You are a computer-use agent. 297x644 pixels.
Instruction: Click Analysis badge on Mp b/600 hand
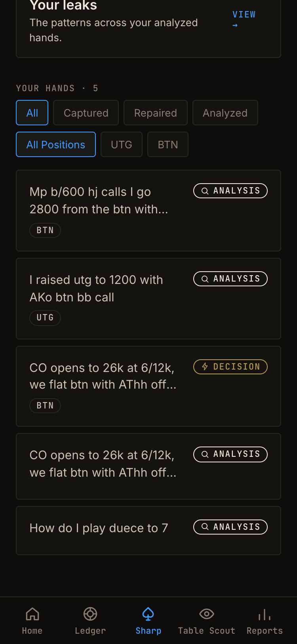(x=230, y=191)
